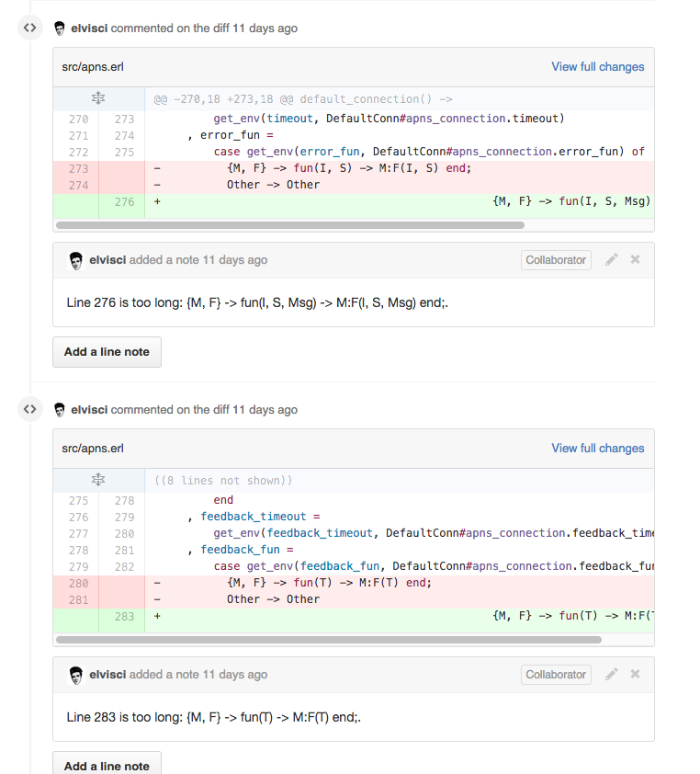Click Add a line note below Line 283 note
The width and height of the screenshot is (700, 774).
(107, 763)
